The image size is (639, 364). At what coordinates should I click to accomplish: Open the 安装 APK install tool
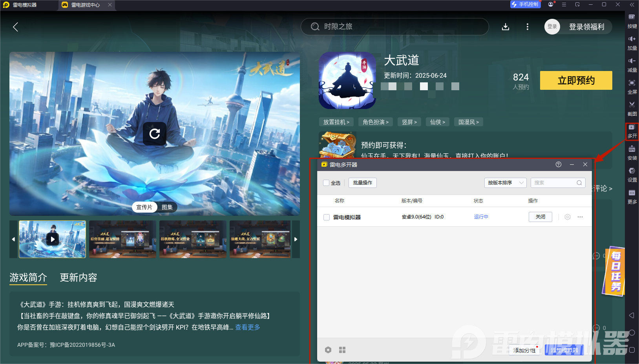click(x=632, y=153)
